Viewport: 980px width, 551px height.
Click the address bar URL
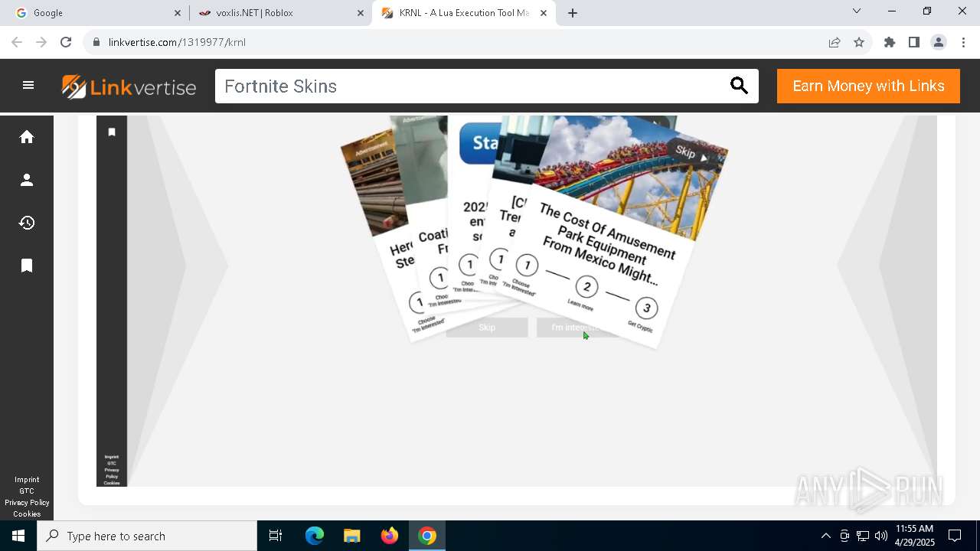tap(177, 42)
